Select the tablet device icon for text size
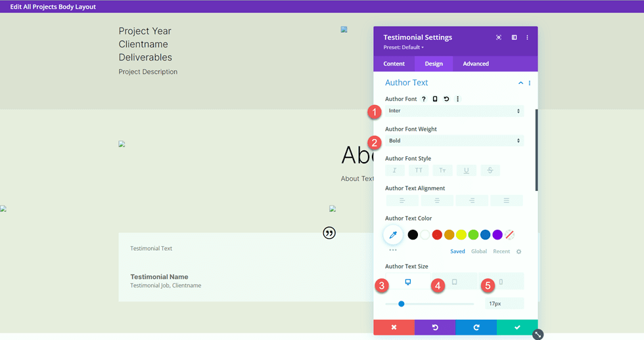644x340 pixels. [454, 282]
